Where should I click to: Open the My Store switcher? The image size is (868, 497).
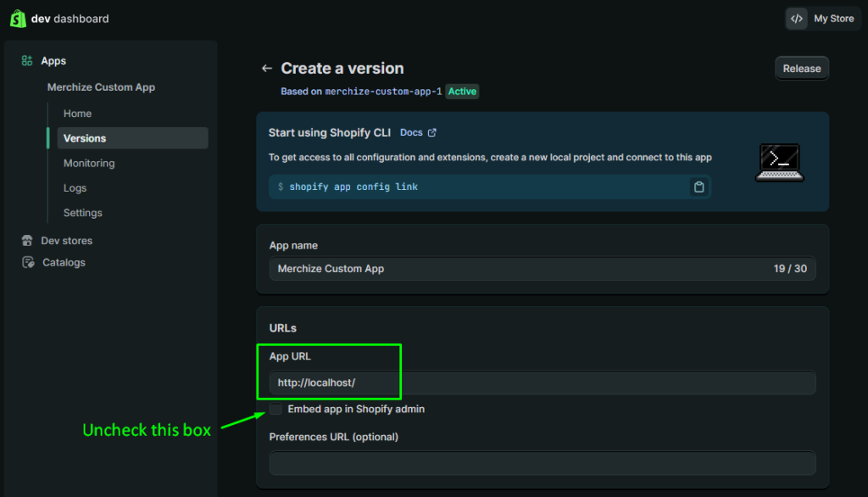tap(822, 19)
